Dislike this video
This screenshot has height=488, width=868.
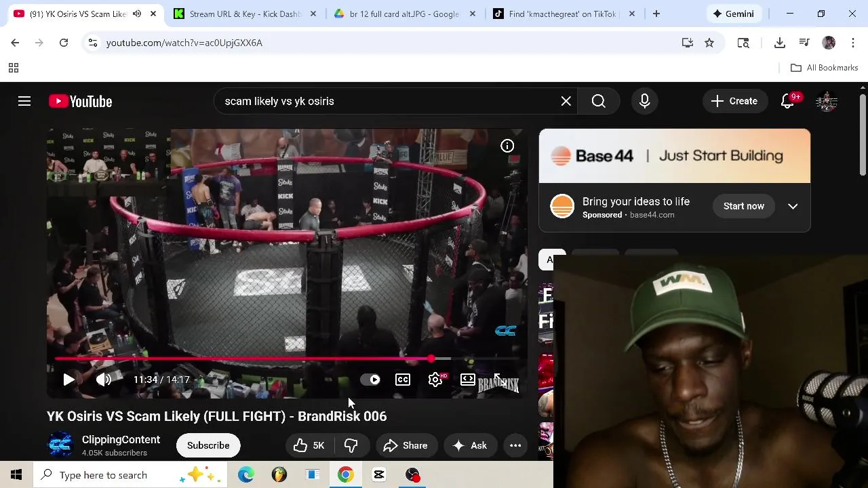[x=351, y=445]
